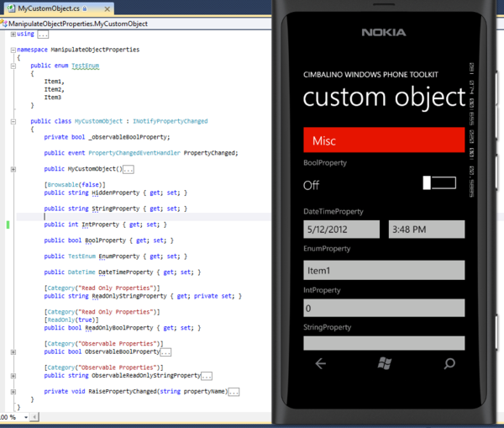
Task: Tap the 5/12/2012 date picker field
Action: (x=341, y=230)
